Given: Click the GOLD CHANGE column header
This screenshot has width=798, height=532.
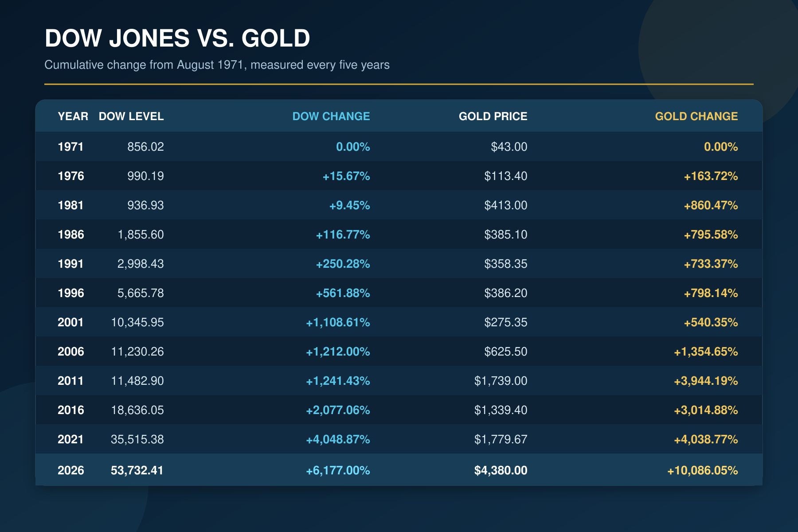Looking at the screenshot, I should tap(696, 116).
